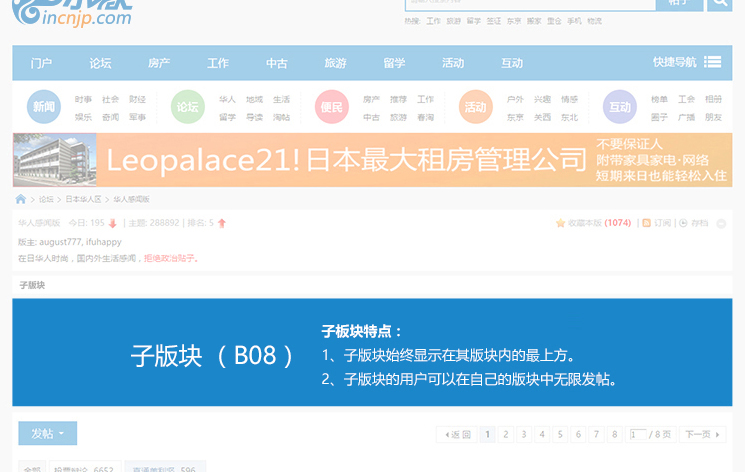Image resolution: width=745 pixels, height=472 pixels.
Task: Select 工作 in the main navigation bar
Action: [x=218, y=63]
